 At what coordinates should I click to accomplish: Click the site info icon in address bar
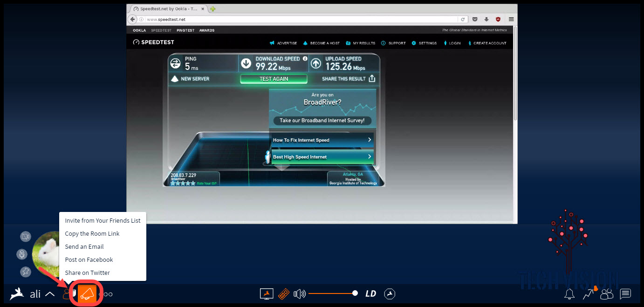pos(142,20)
